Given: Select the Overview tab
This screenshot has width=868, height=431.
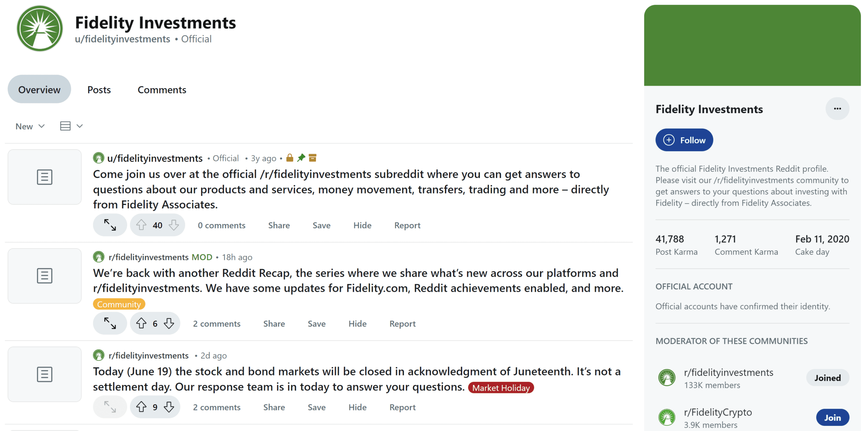Looking at the screenshot, I should (39, 89).
